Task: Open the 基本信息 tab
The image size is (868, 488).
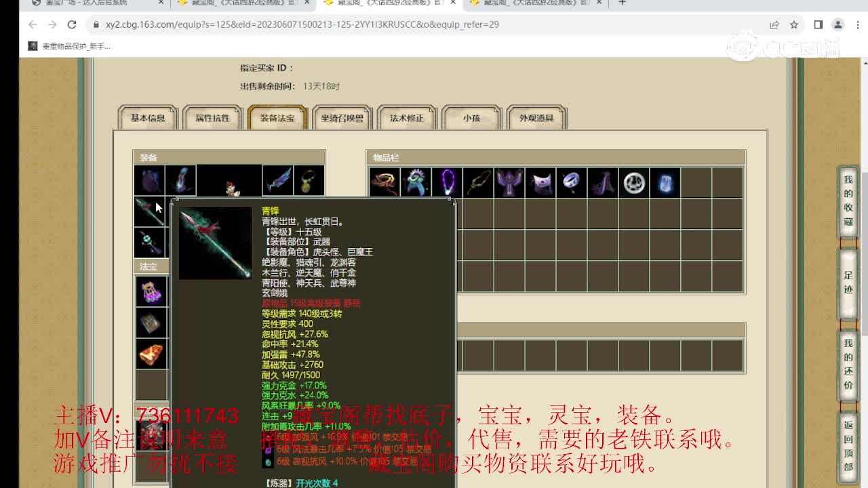Action: pos(148,118)
